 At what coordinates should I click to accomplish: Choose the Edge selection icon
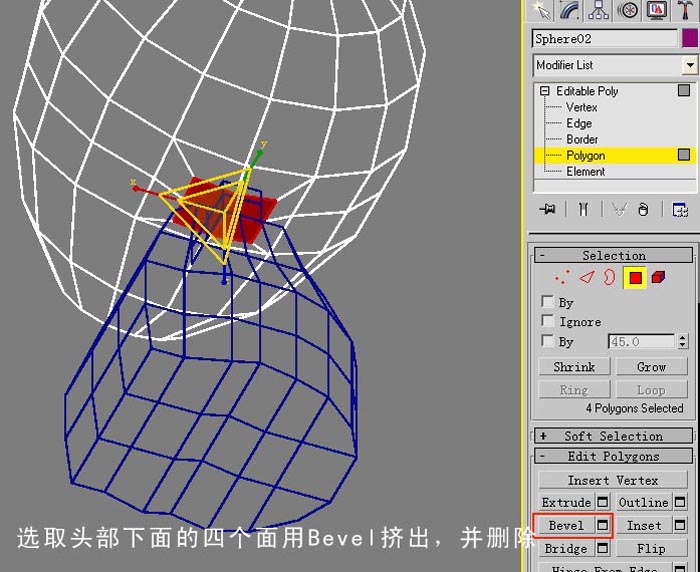pyautogui.click(x=587, y=277)
